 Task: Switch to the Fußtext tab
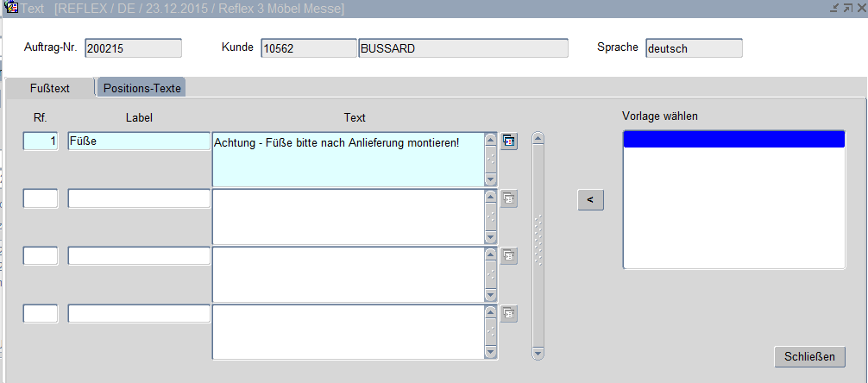click(x=50, y=88)
